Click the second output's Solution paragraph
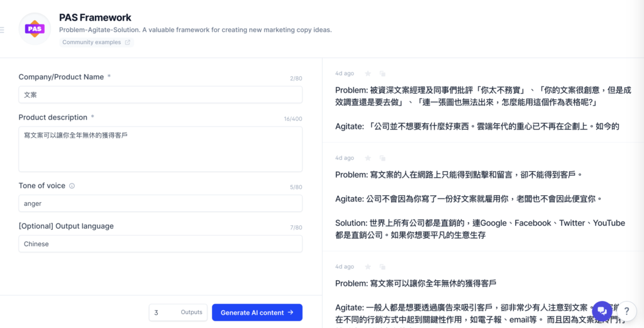Viewport: 644px width, 328px height. tap(480, 229)
